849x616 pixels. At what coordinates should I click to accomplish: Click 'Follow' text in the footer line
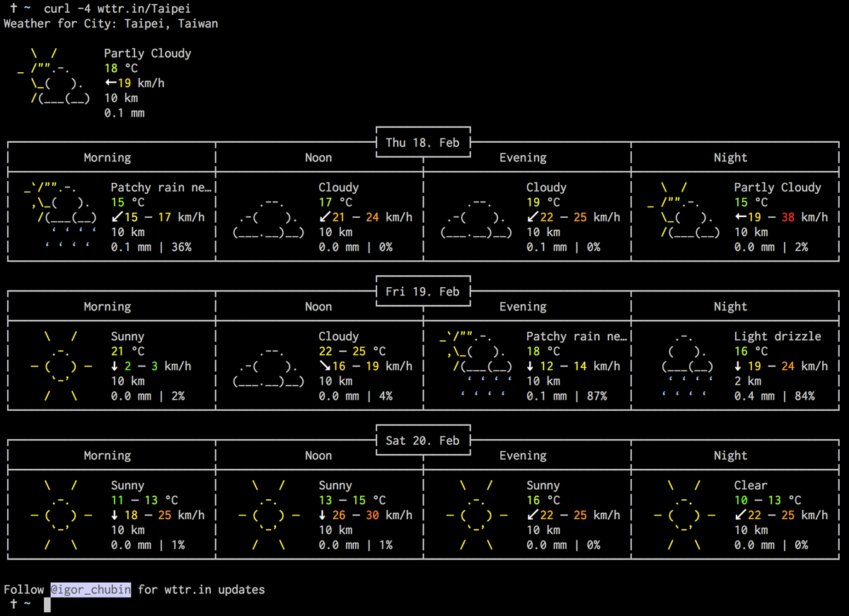(23, 589)
